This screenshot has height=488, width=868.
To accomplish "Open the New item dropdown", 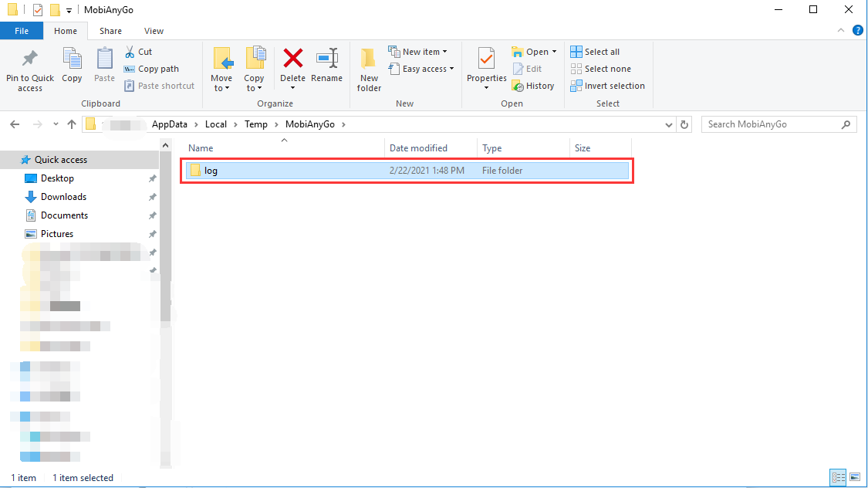I will tap(418, 52).
